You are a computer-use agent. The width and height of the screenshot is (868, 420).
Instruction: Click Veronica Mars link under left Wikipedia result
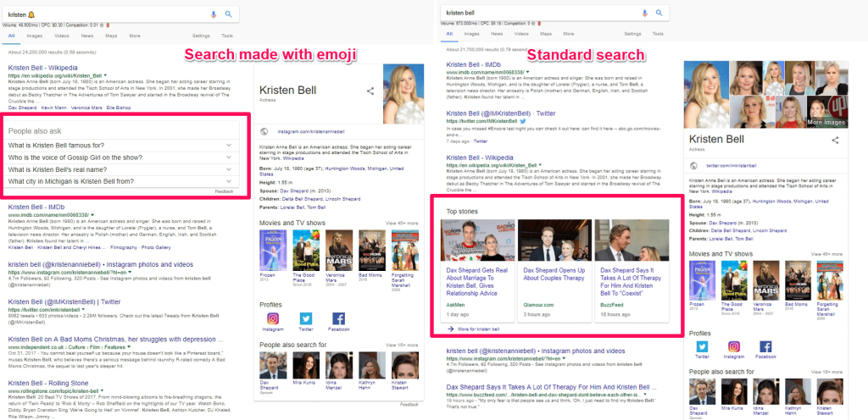tap(89, 108)
